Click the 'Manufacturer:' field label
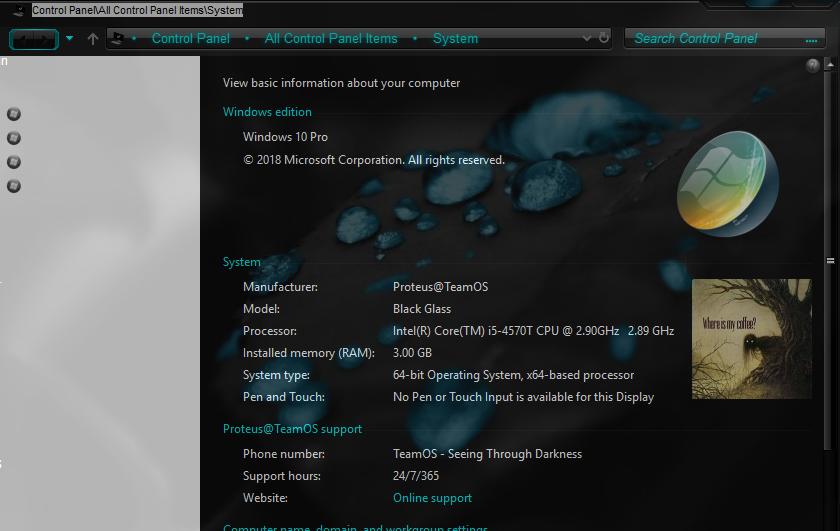Screen dimensions: 840x531 [280, 287]
